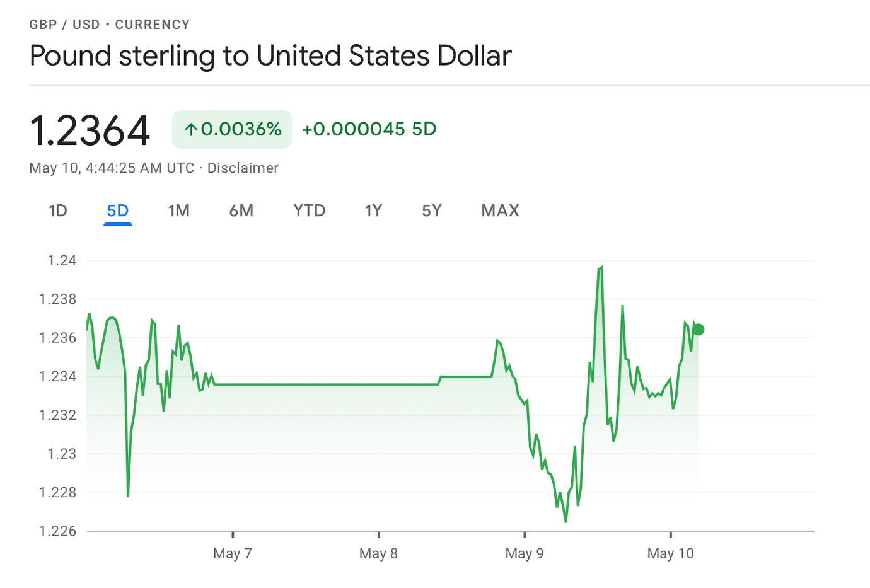Open the Disclaimer link
Image resolution: width=870 pixels, height=588 pixels.
tap(243, 168)
